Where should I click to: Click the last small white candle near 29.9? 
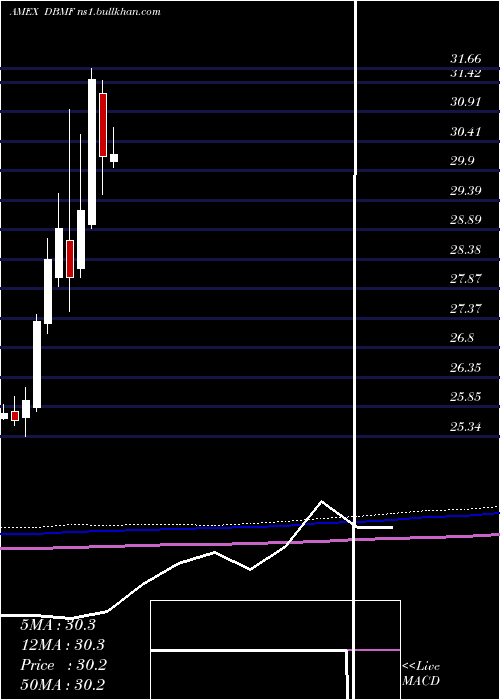114,158
